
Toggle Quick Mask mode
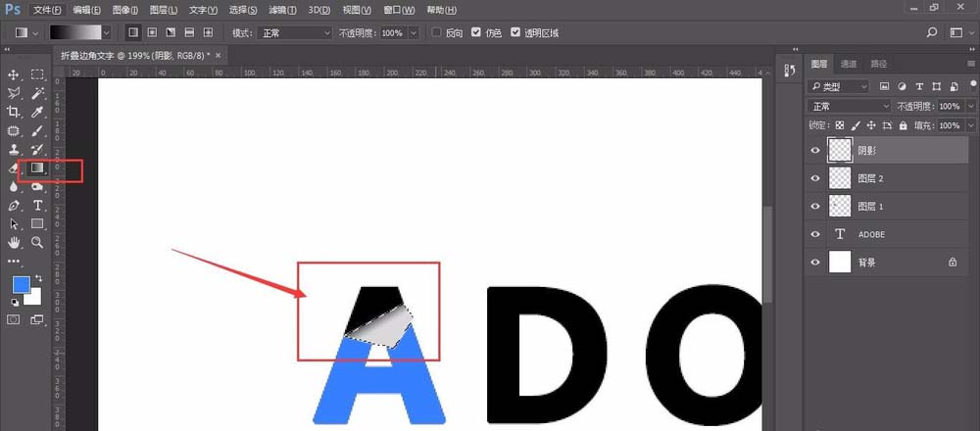point(13,319)
